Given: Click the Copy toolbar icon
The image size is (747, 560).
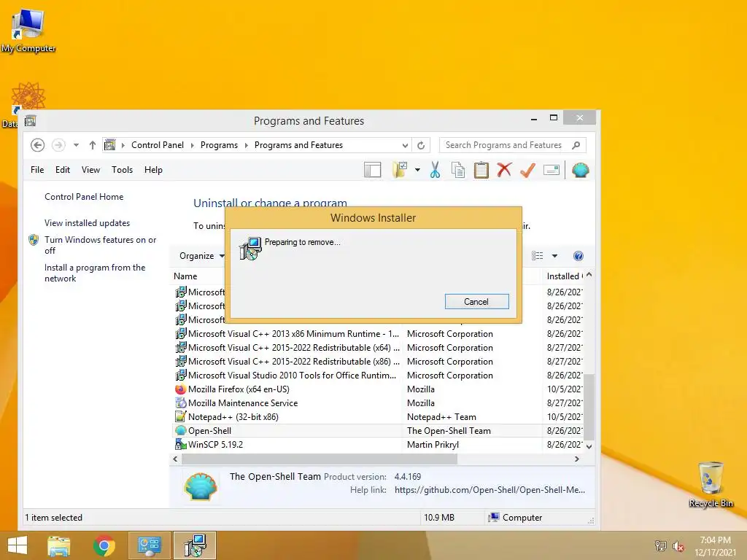Looking at the screenshot, I should pos(458,170).
